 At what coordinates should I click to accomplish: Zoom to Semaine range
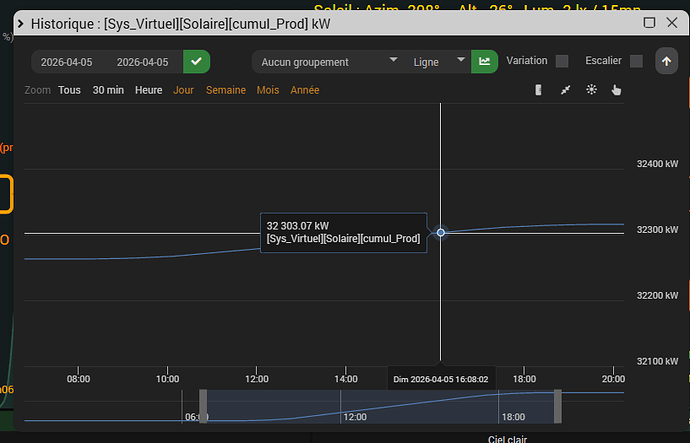(x=226, y=90)
